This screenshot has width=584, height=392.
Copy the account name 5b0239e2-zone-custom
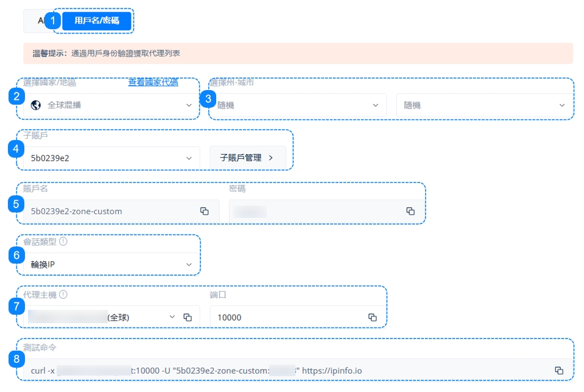point(205,211)
